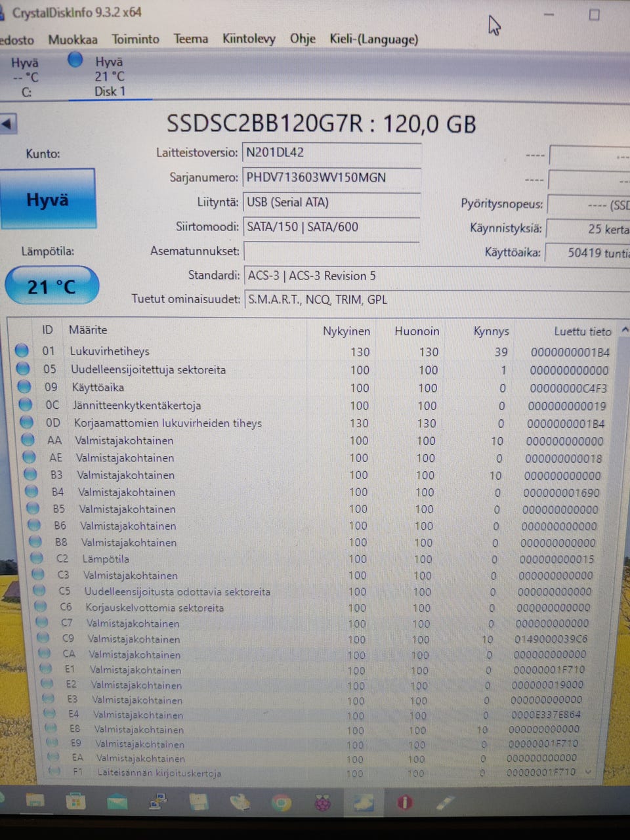The width and height of the screenshot is (630, 840).
Task: Click the status circle for row 09 Käyttöaika
Action: point(24,387)
